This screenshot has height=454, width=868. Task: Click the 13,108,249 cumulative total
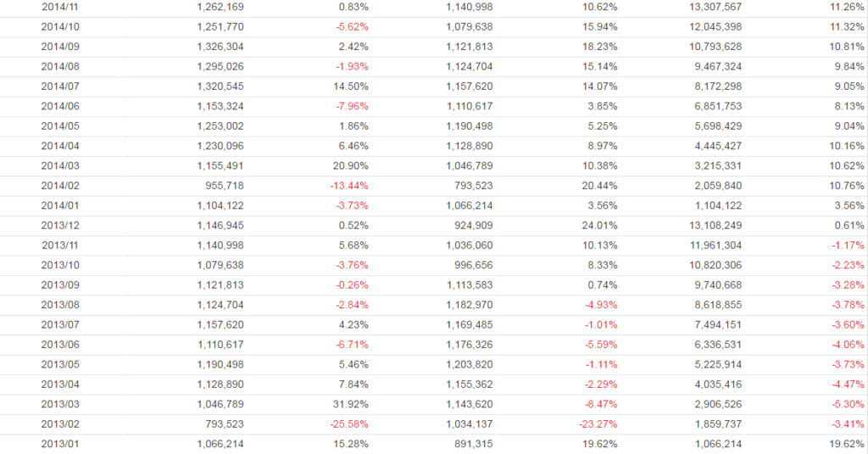pyautogui.click(x=714, y=225)
